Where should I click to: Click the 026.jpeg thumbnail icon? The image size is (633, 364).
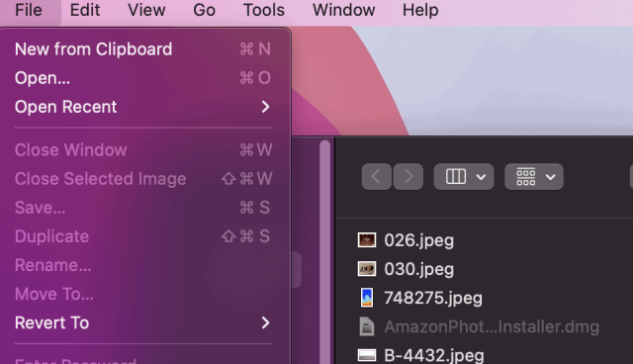tap(367, 240)
